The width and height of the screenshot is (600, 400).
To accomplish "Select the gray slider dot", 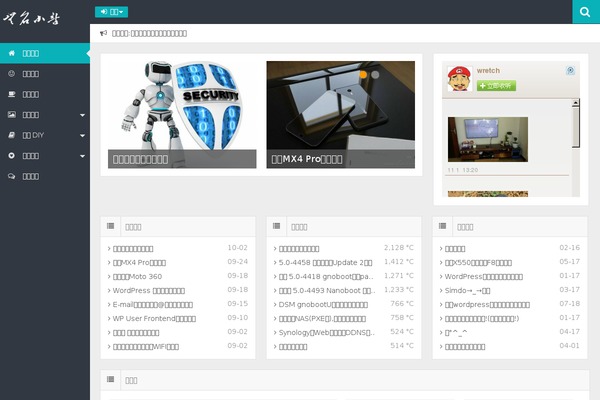I will point(375,75).
